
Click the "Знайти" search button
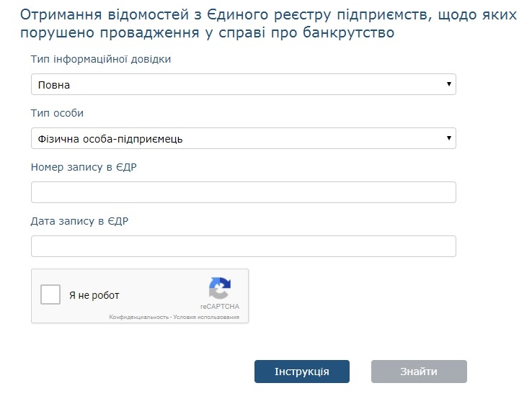click(x=419, y=372)
